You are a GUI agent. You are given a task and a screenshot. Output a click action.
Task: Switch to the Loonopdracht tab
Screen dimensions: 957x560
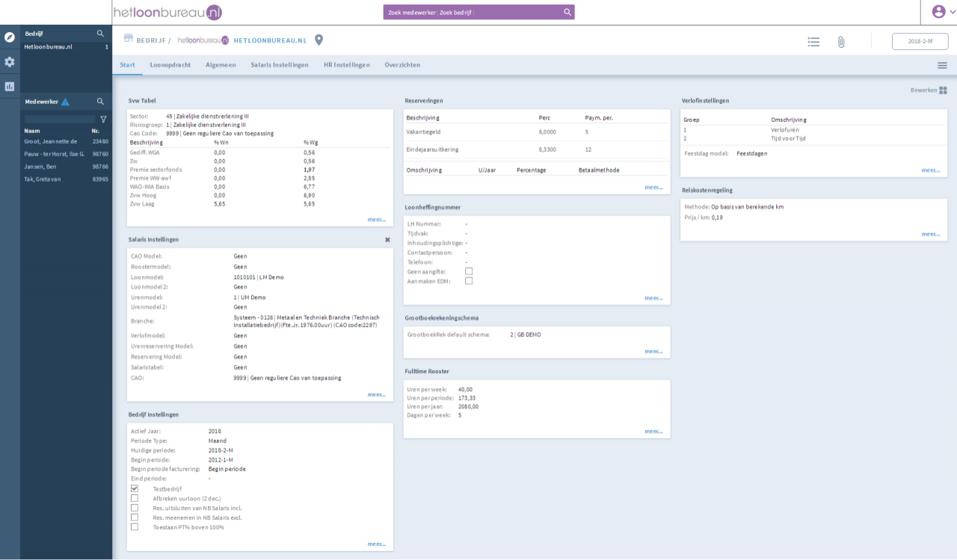click(170, 65)
